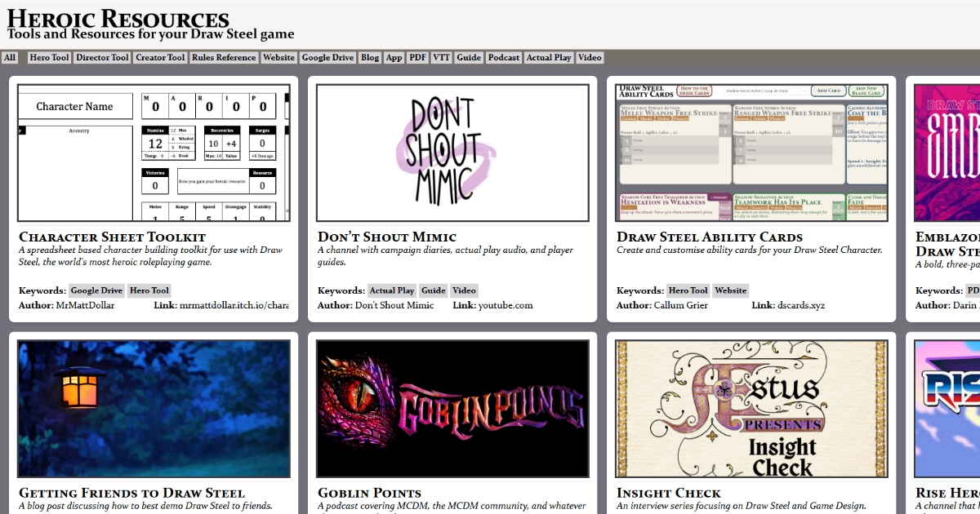980x514 pixels.
Task: Select the Insight Check cover image
Action: coord(751,409)
